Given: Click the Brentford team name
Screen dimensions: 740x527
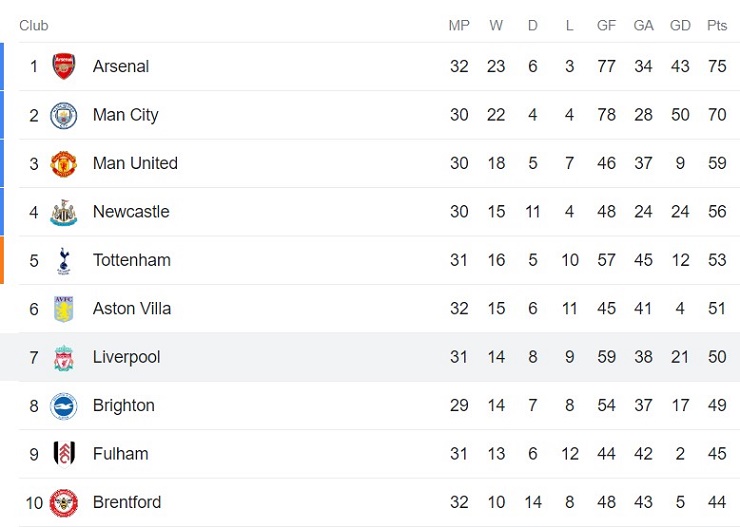Looking at the screenshot, I should (127, 502).
